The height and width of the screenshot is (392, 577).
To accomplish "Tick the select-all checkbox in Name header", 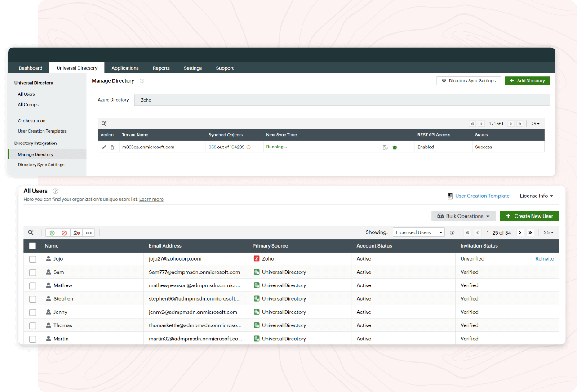I will [32, 246].
